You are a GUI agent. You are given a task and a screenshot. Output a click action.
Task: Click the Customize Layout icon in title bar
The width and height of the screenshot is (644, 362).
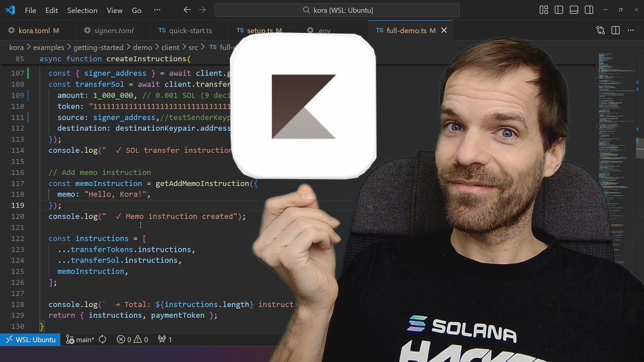point(543,10)
